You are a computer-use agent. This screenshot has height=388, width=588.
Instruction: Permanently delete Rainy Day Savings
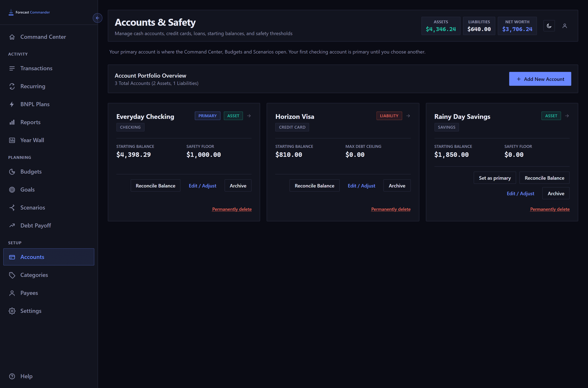(550, 209)
